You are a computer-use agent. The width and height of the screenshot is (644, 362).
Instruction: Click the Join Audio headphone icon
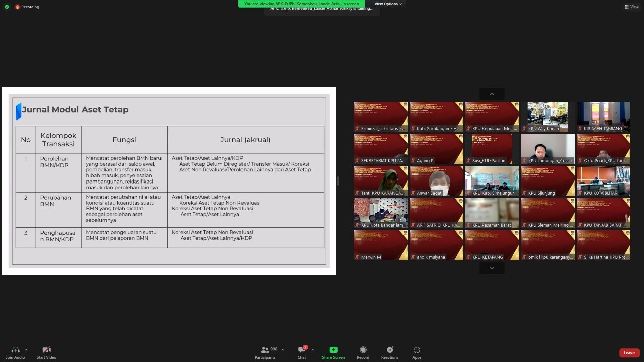pyautogui.click(x=15, y=350)
